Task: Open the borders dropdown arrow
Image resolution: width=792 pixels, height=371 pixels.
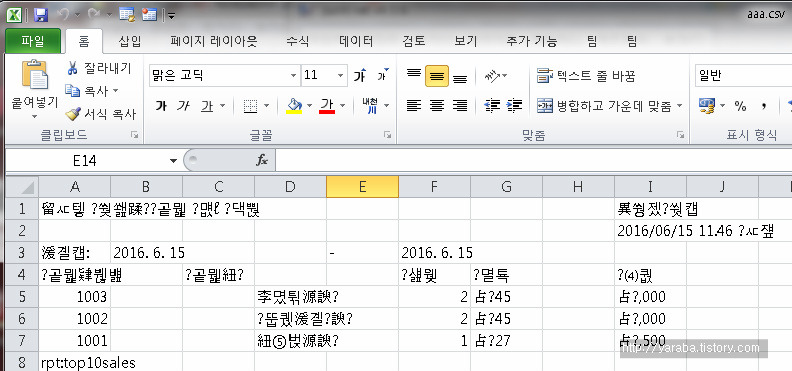Action: [x=266, y=106]
